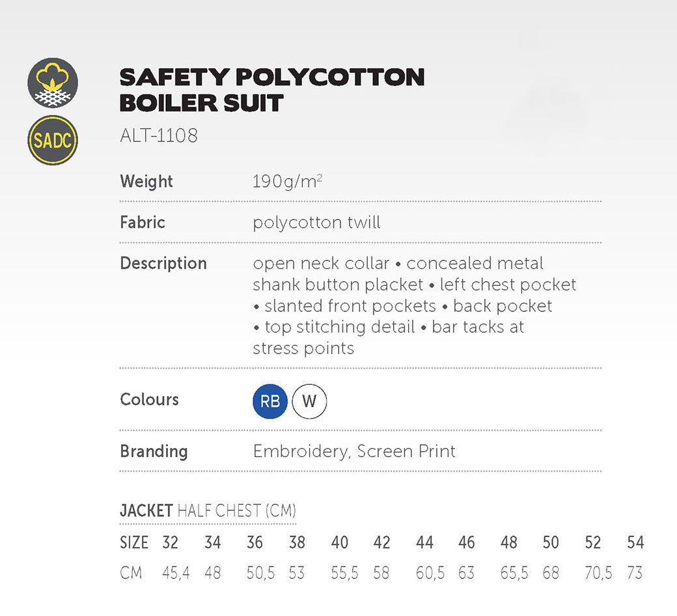Click the Description label
This screenshot has width=677, height=616.
(163, 263)
